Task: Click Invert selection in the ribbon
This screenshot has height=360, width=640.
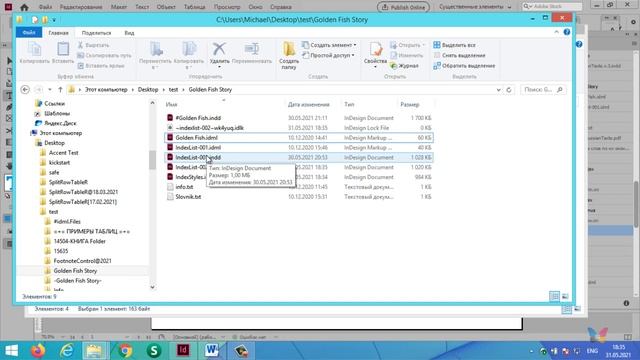Action: click(x=464, y=66)
